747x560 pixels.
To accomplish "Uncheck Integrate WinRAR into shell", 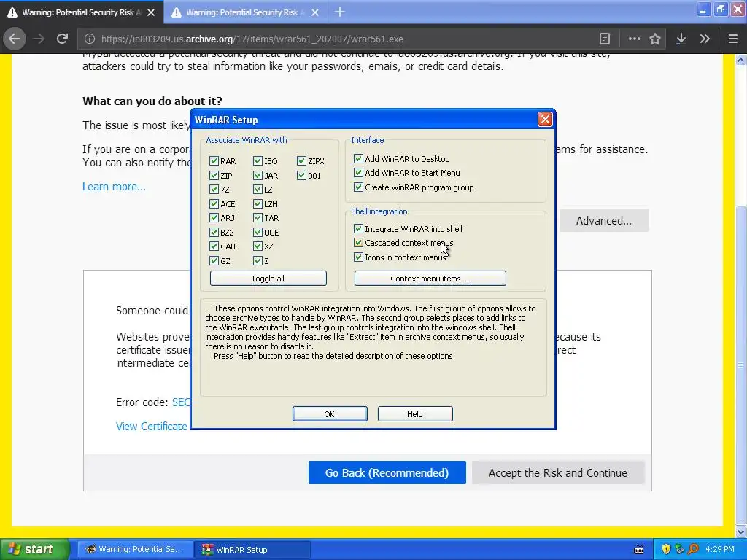I will click(358, 228).
